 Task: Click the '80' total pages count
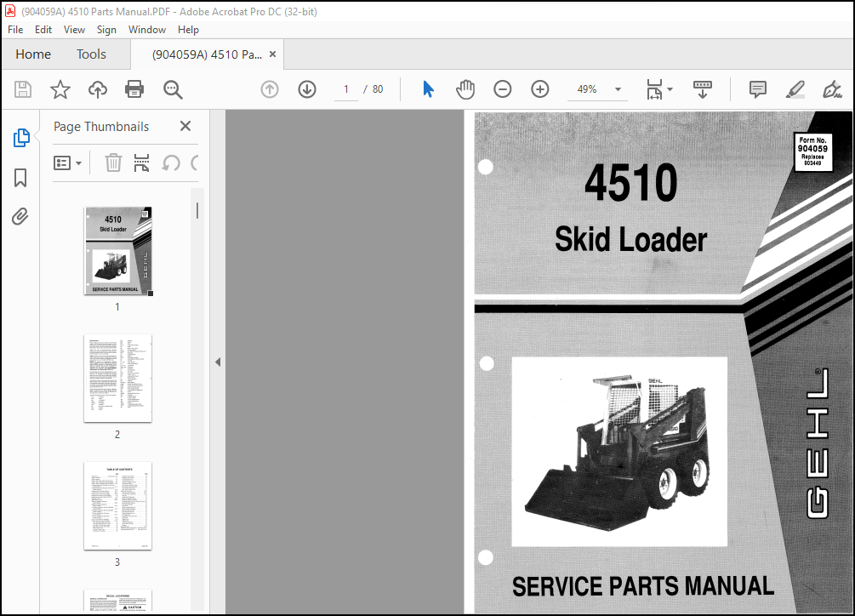tap(378, 89)
